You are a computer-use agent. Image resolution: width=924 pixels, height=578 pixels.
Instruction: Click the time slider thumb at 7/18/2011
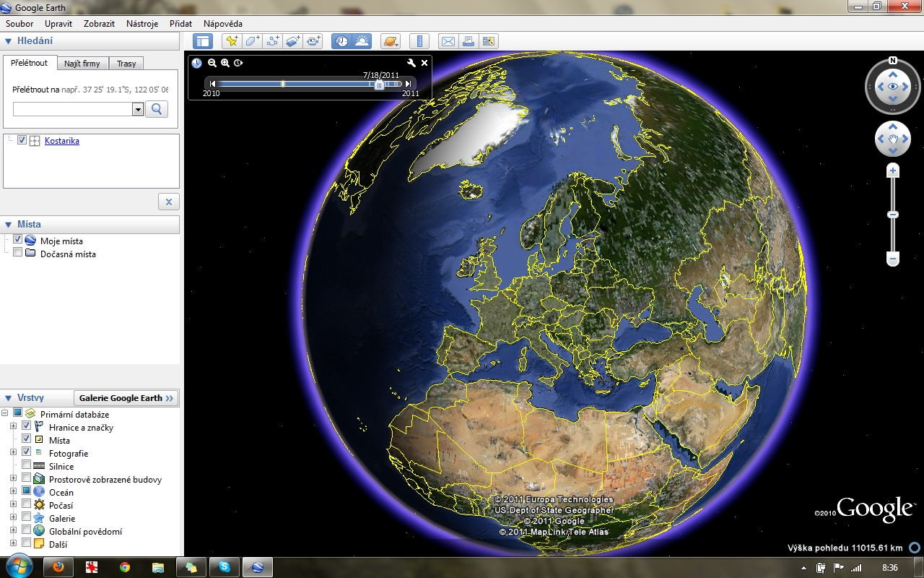379,84
